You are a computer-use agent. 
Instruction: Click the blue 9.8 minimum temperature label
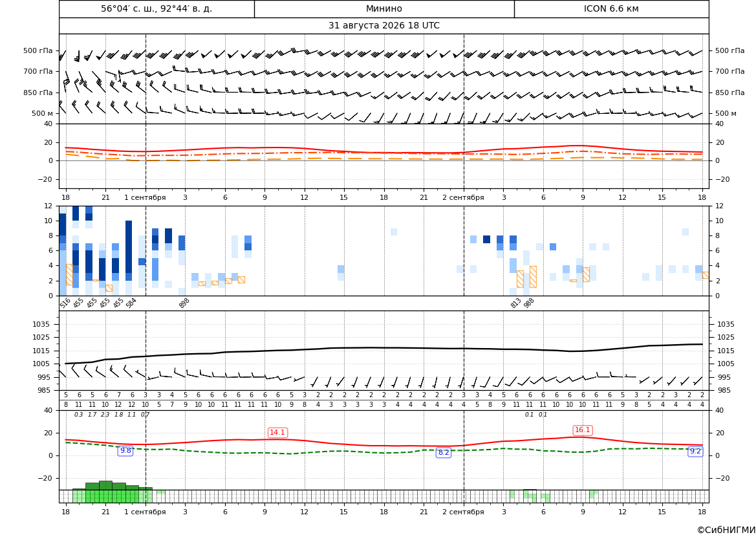(x=125, y=450)
